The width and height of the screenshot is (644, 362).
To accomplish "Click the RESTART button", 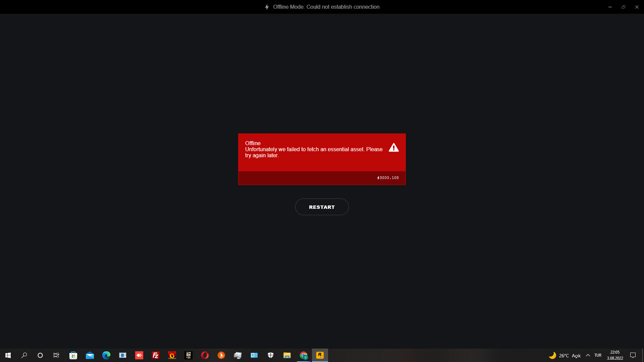I will click(322, 207).
